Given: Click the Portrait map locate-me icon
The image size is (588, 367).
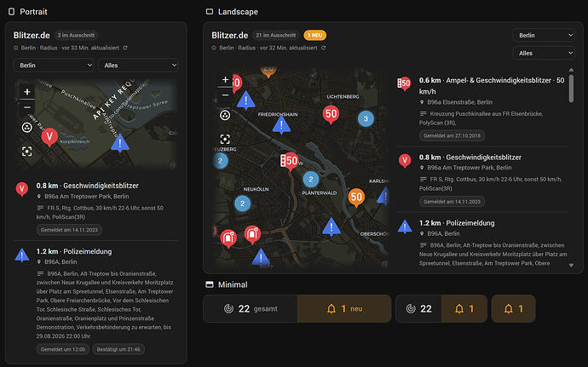Looking at the screenshot, I should (x=27, y=128).
